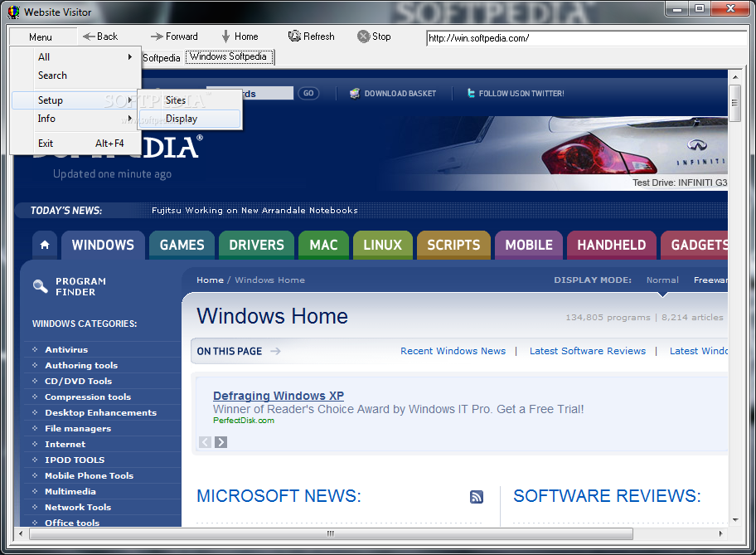The image size is (756, 555).
Task: Click the URL address field
Action: coord(586,38)
